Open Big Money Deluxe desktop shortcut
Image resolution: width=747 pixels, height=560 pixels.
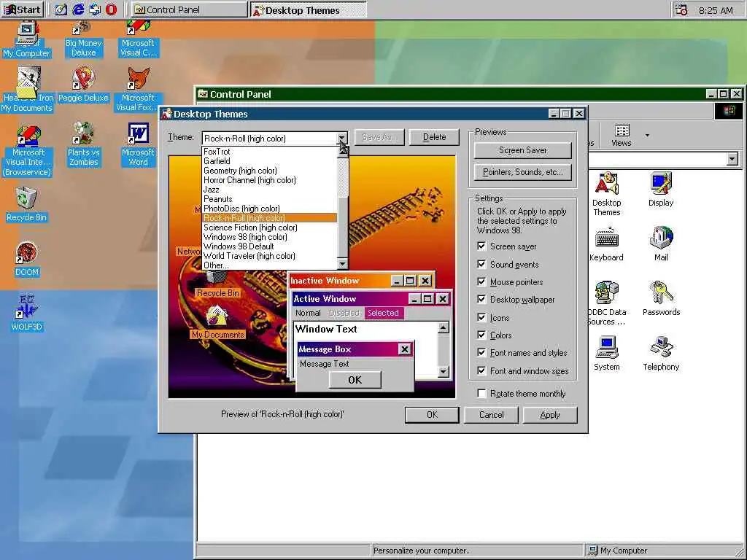(x=83, y=40)
